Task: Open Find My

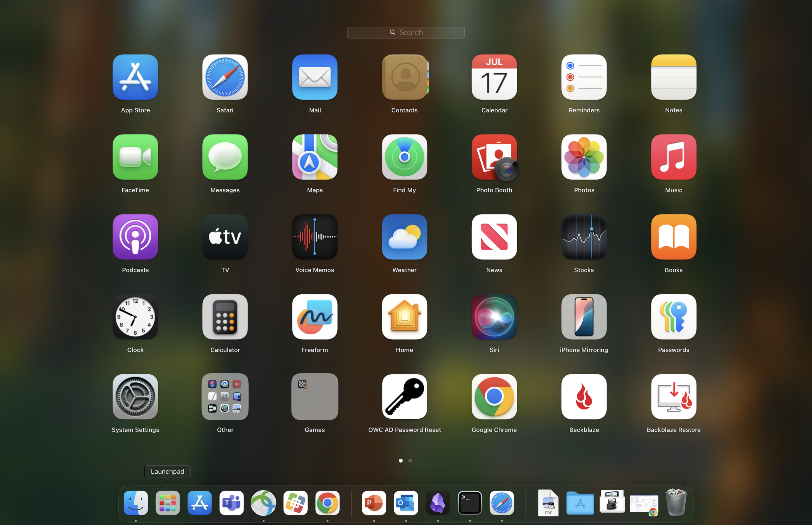Action: [404, 157]
